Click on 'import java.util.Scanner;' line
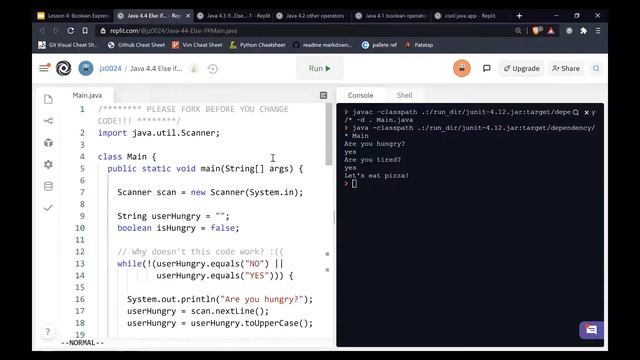The width and height of the screenshot is (640, 360). point(159,133)
